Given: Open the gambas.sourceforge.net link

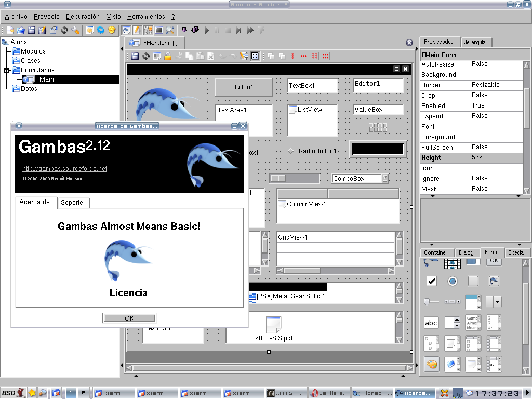Looking at the screenshot, I should (65, 169).
